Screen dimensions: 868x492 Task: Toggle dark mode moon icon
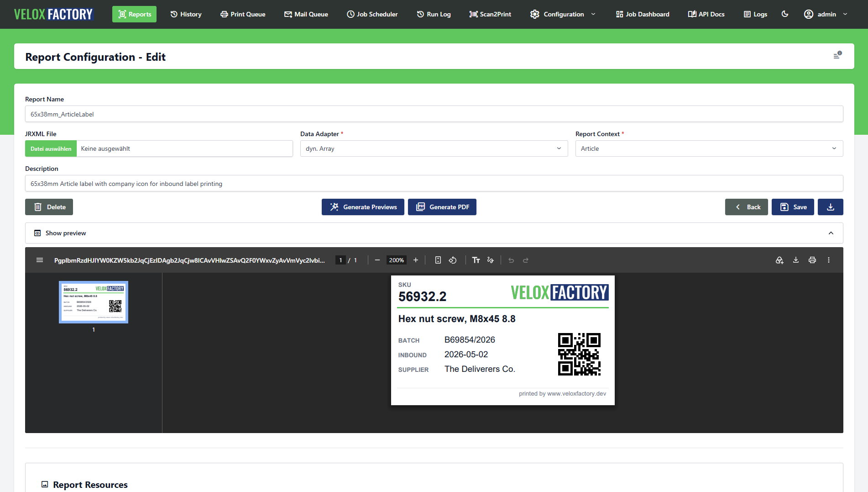(x=785, y=14)
